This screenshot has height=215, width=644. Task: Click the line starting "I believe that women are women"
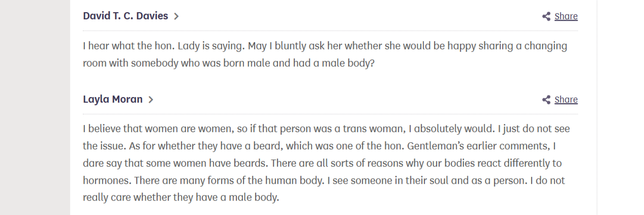[x=326, y=129]
